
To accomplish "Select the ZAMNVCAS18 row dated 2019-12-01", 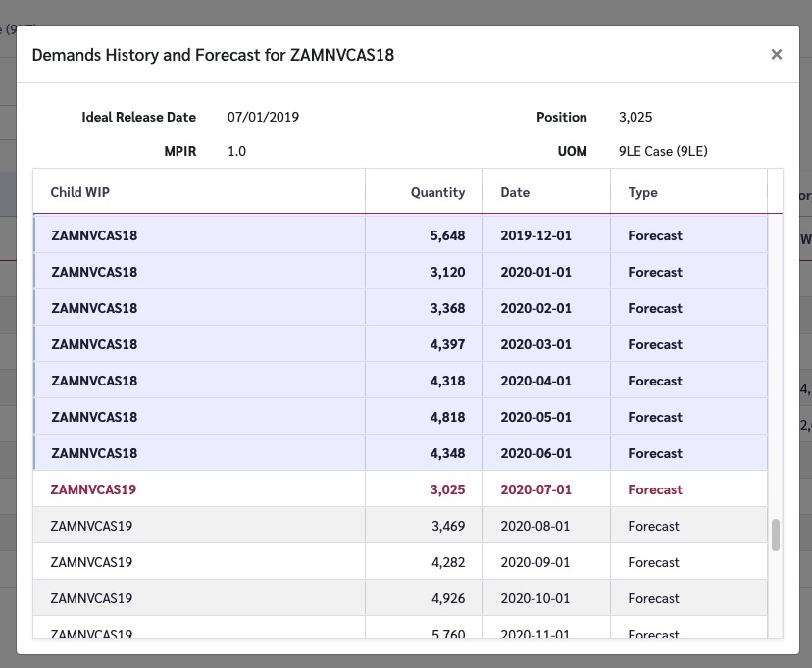I will pos(400,235).
